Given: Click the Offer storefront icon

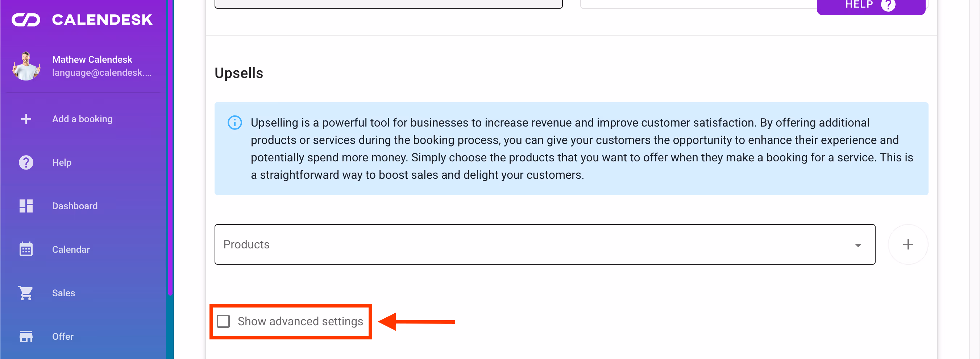Looking at the screenshot, I should click(x=25, y=337).
